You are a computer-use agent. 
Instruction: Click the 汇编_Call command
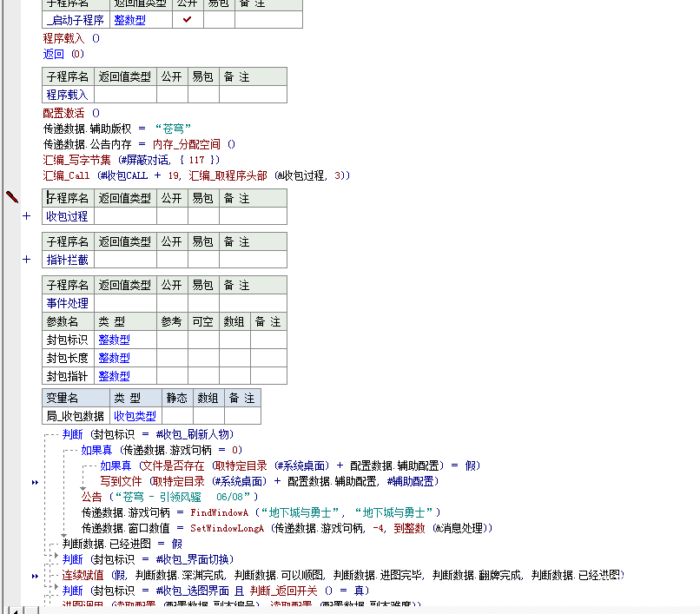[66, 175]
